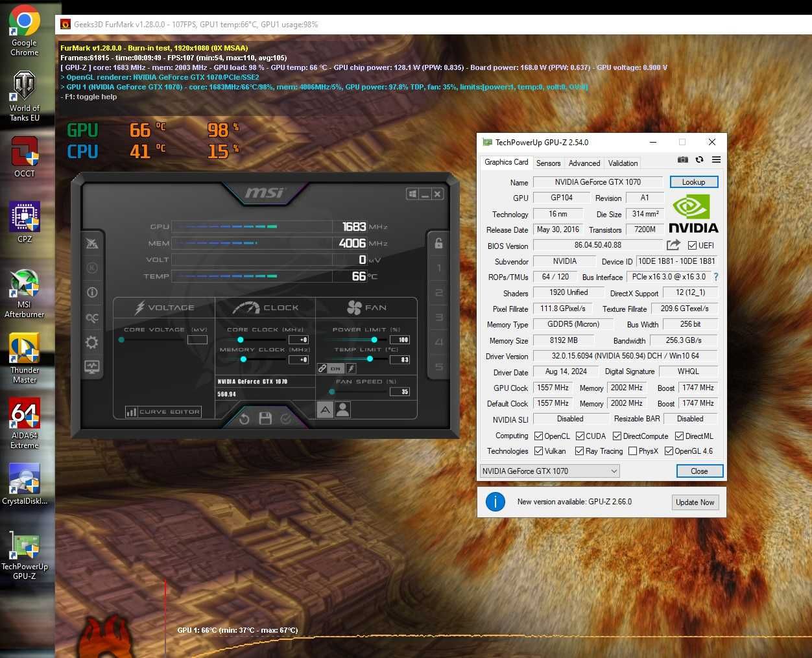Toggle UEFI checkbox in GPU-Z
The height and width of the screenshot is (658, 812).
point(692,246)
